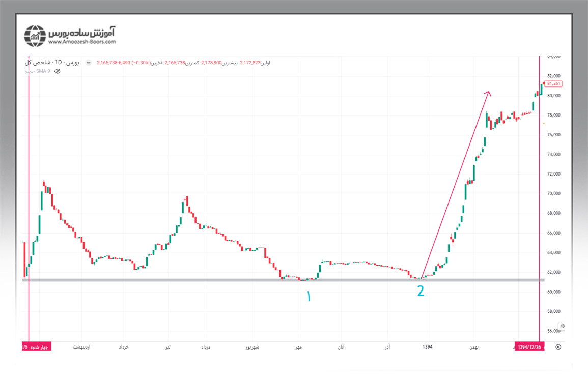Click the blue number 2 annotation

421,291
